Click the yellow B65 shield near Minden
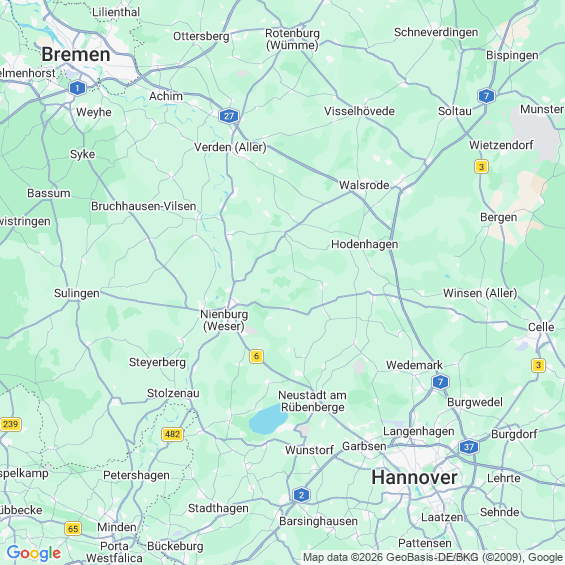 (x=73, y=529)
